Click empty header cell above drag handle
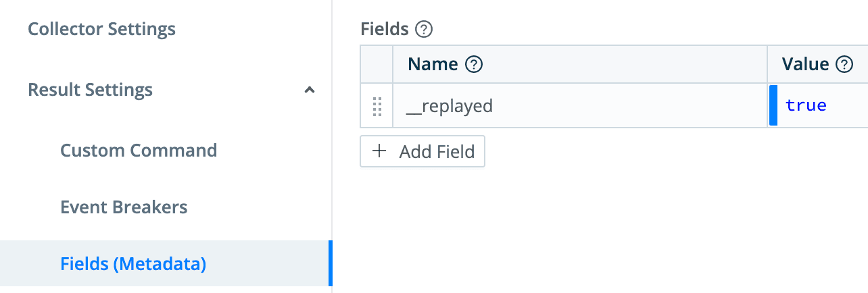The image size is (868, 293). [x=377, y=65]
